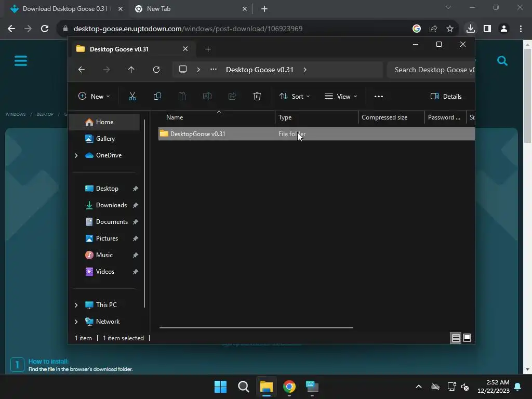
Task: Expand This PC in navigation pane
Action: [76, 305]
